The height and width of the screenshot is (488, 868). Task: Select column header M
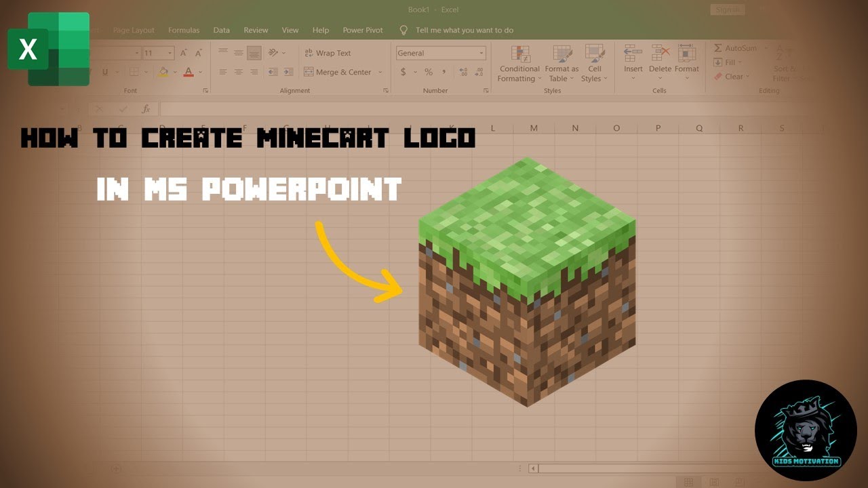click(x=534, y=128)
